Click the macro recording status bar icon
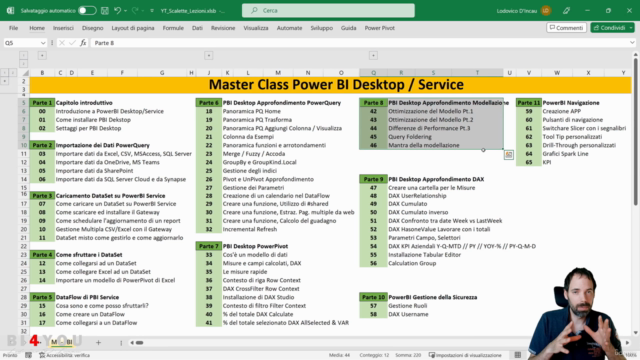Image resolution: width=640 pixels, height=360 pixels. [x=28, y=355]
